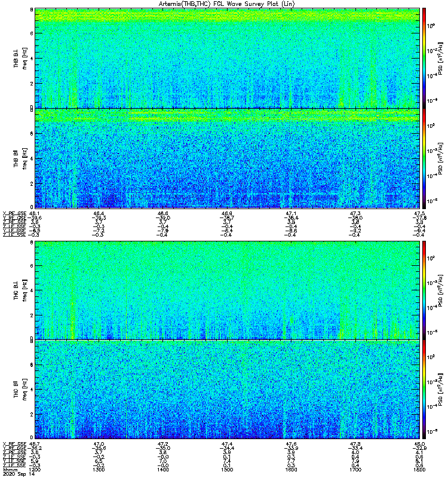Click the 'THB B∥ freq [Hz]' axis label
448x478 pixels.
click(20, 158)
